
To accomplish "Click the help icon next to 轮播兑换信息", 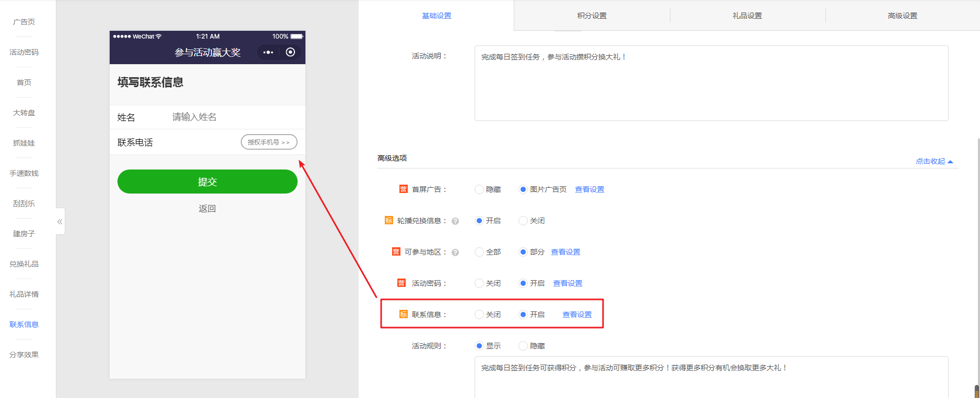I will pos(455,221).
